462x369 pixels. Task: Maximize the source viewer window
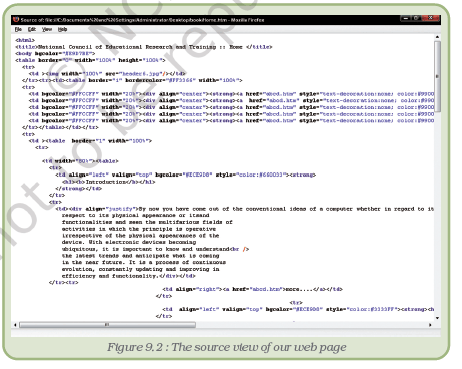pyautogui.click(x=416, y=18)
